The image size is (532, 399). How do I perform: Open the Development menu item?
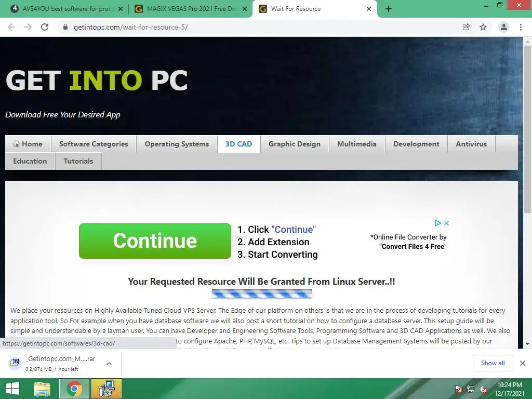coord(416,144)
